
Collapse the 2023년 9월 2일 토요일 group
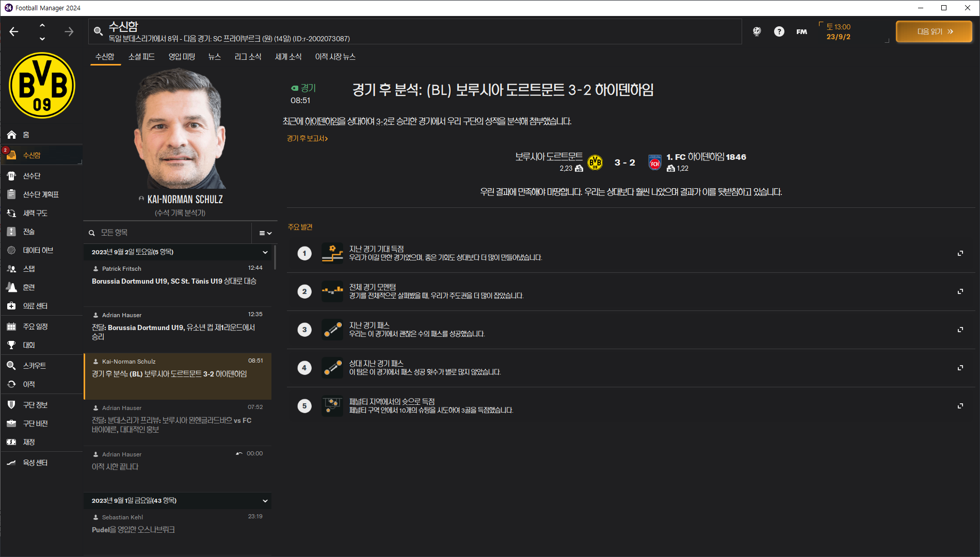(x=265, y=252)
